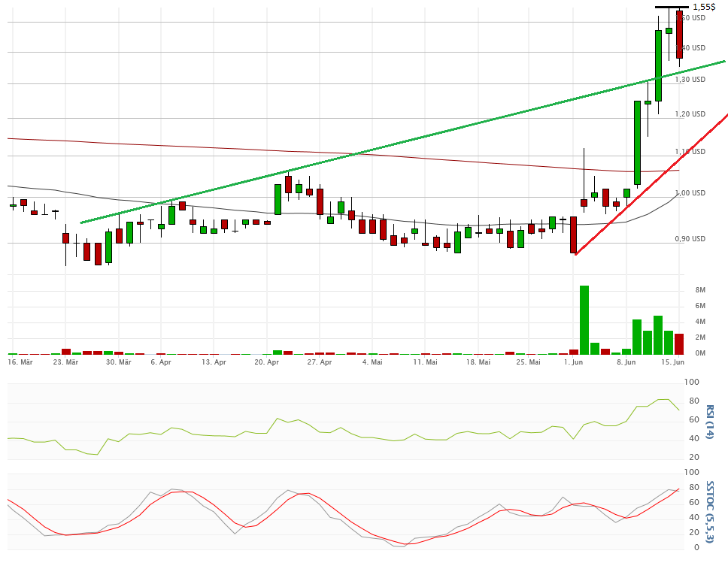Select the 4. Mai date label
728x575 pixels.
[372, 362]
